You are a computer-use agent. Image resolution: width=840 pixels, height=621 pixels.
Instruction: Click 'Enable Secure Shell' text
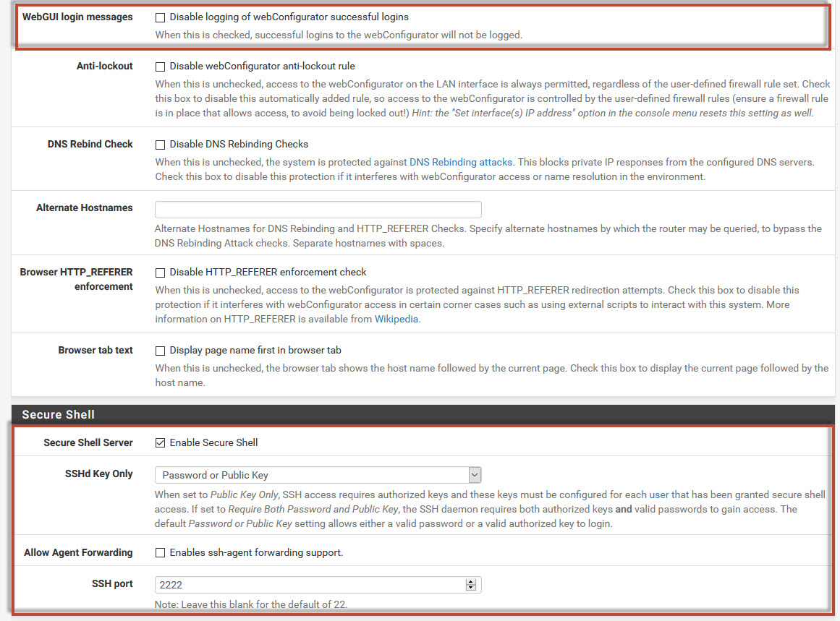[x=213, y=443]
